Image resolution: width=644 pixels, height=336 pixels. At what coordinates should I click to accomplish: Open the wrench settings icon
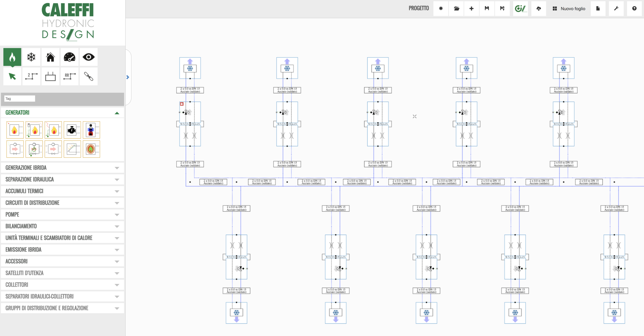[x=616, y=9]
